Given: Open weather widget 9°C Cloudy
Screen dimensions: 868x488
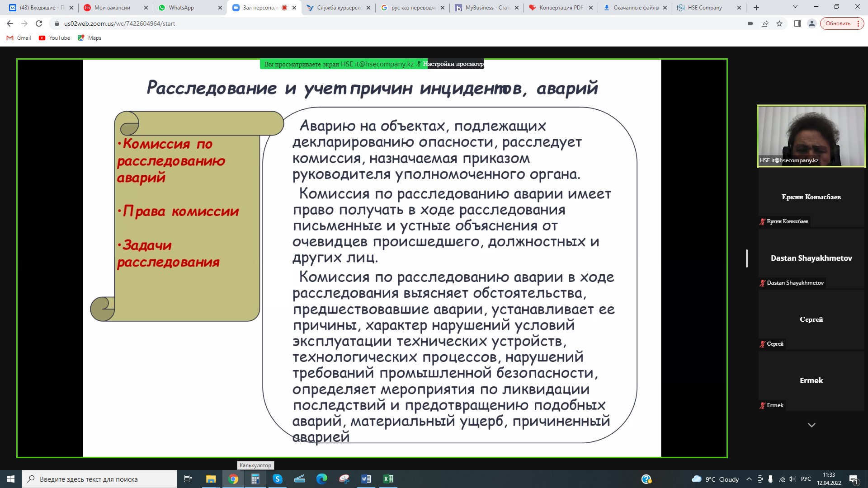Looking at the screenshot, I should click(715, 479).
